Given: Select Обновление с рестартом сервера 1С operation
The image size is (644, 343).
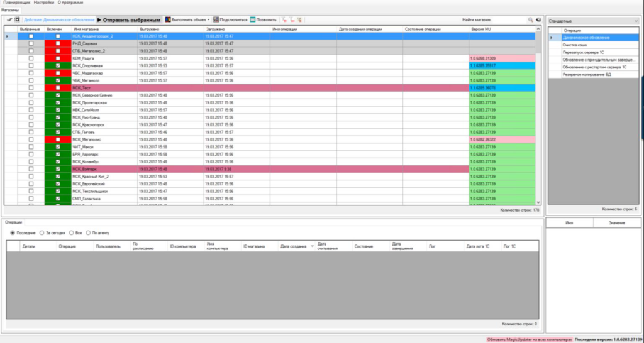Looking at the screenshot, I should tap(600, 67).
